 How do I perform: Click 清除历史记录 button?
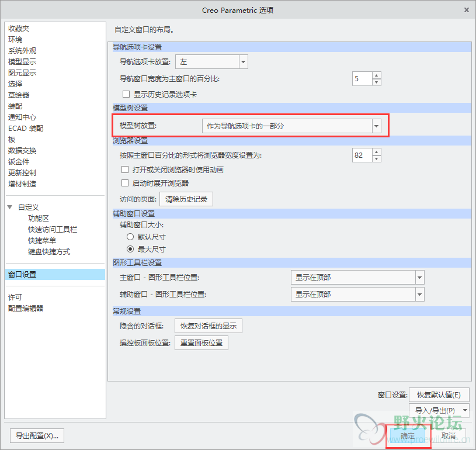tap(186, 199)
